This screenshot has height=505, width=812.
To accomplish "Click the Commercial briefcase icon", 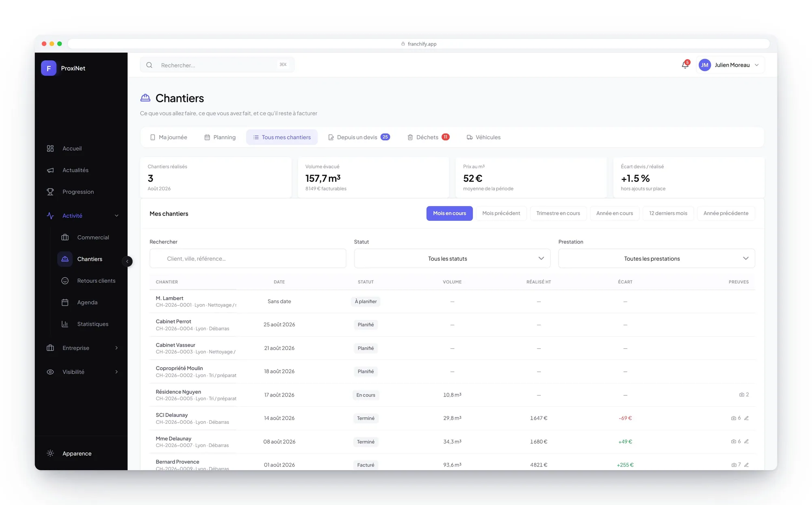I will pos(65,237).
